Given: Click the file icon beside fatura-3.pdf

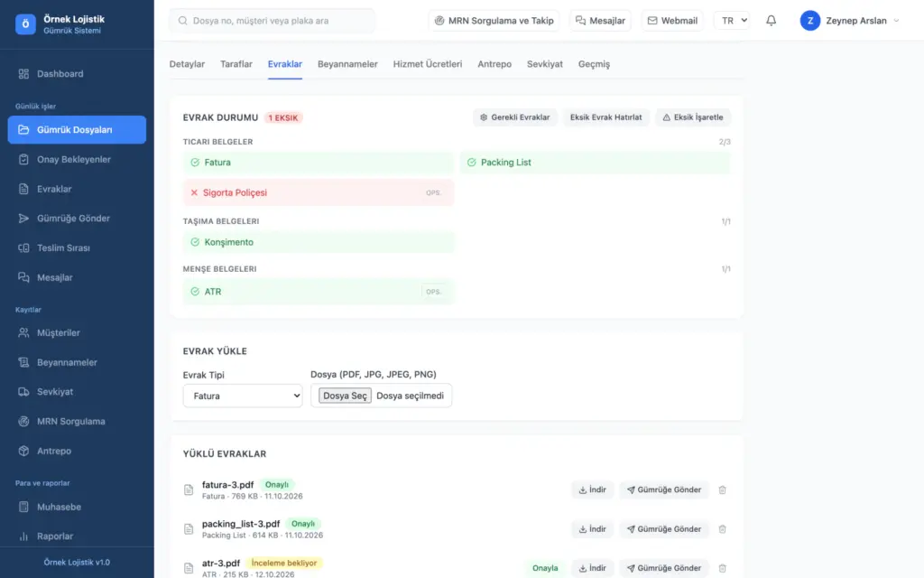Looking at the screenshot, I should pos(189,489).
